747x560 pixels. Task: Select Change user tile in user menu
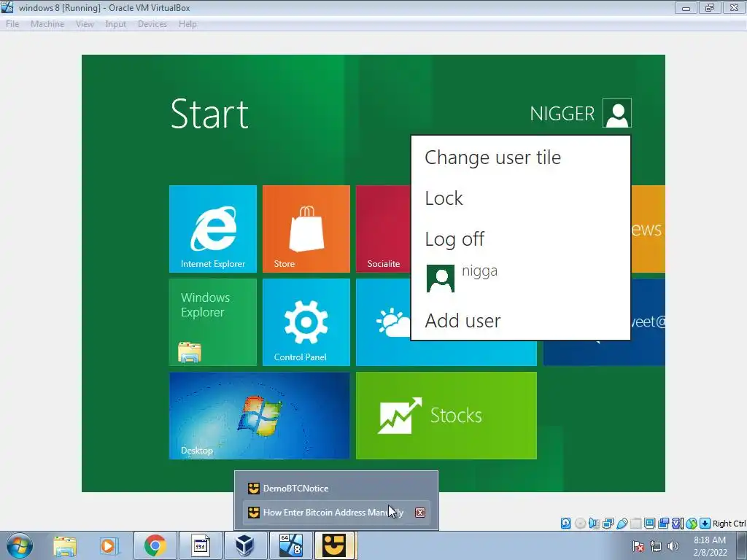(x=492, y=157)
